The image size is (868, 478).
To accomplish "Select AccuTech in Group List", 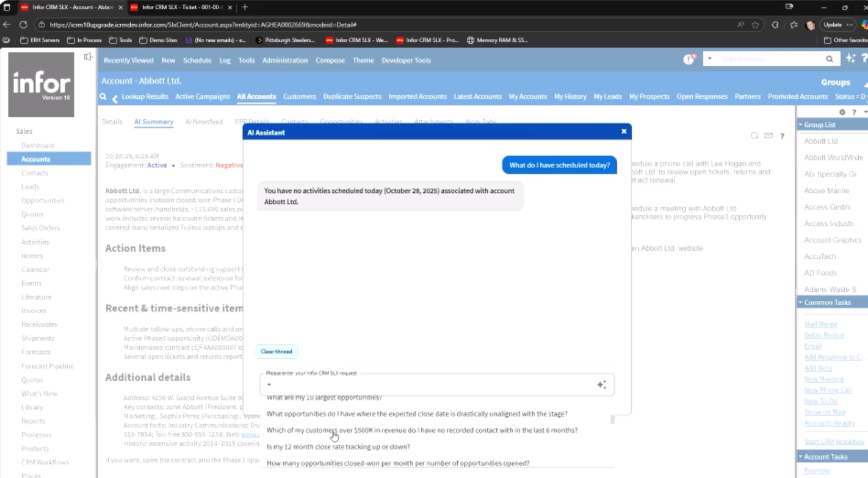I will click(x=820, y=256).
